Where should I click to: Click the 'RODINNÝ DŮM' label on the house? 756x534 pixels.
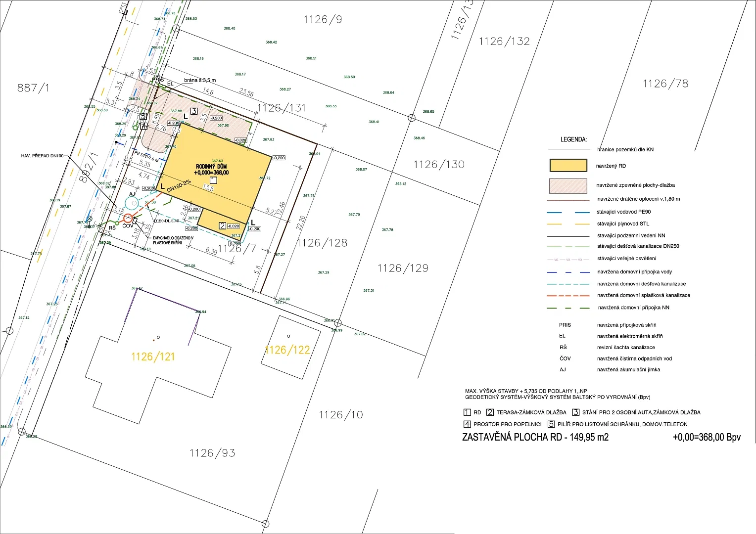(212, 167)
